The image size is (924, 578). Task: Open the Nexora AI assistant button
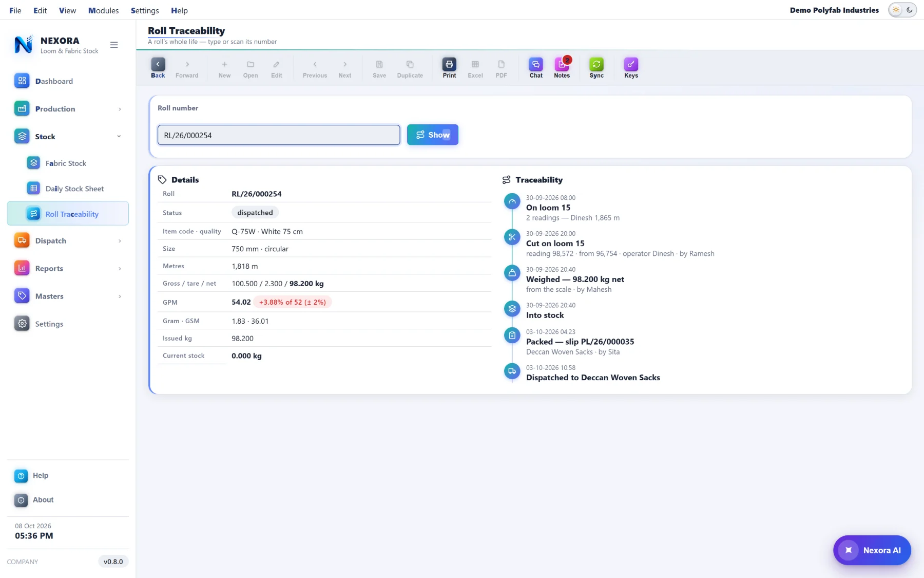click(872, 550)
